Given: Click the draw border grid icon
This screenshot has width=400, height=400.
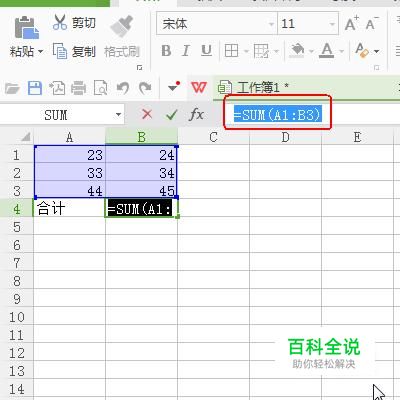Looking at the screenshot, I should (261, 51).
